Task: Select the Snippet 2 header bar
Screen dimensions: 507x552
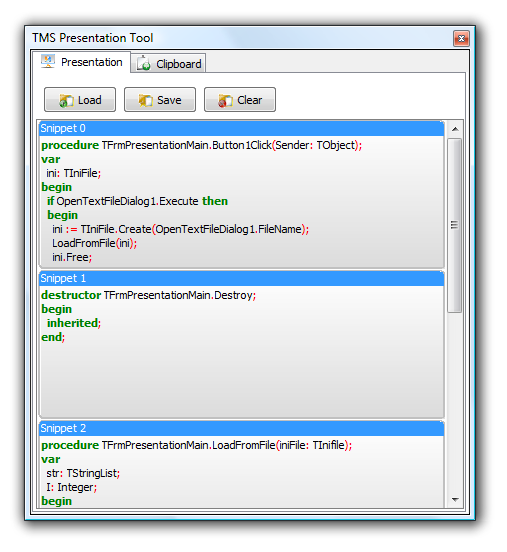Action: [x=242, y=428]
